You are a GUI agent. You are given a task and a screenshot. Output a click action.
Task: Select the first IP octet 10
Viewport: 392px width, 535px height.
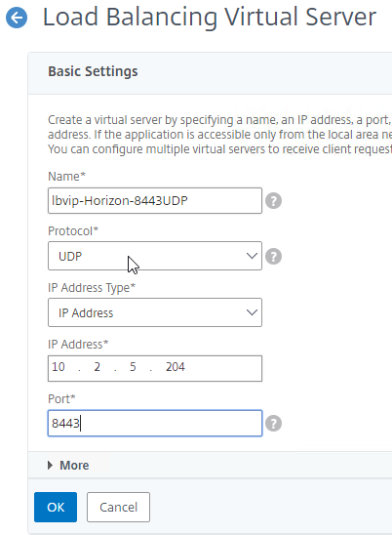click(59, 367)
